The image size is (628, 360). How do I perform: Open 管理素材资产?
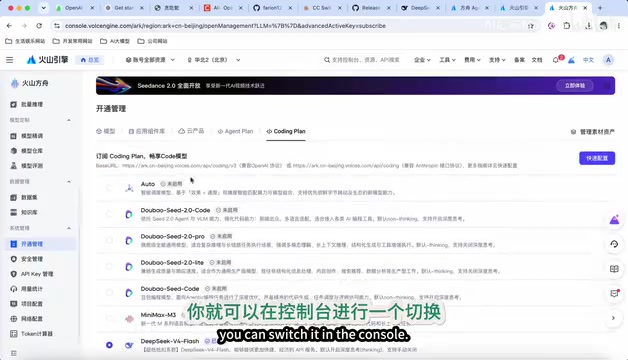pyautogui.click(x=592, y=132)
